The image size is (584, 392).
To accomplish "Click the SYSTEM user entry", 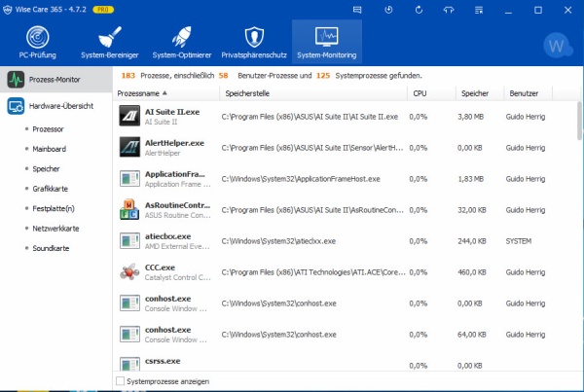I will tap(519, 241).
